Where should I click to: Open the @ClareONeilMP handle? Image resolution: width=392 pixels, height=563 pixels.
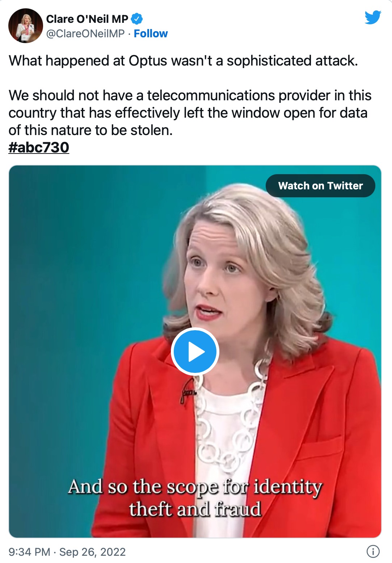click(85, 34)
